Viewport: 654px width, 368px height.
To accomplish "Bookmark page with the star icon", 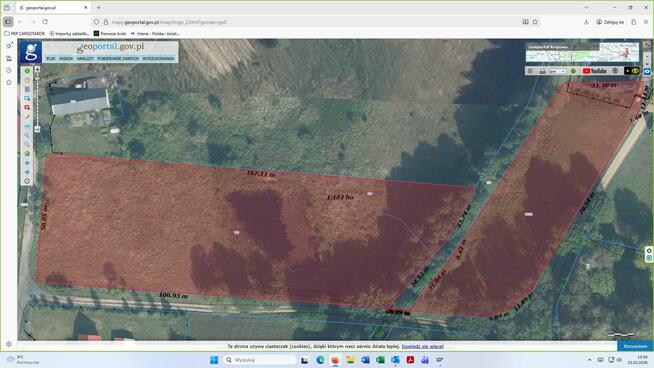I will (x=535, y=22).
